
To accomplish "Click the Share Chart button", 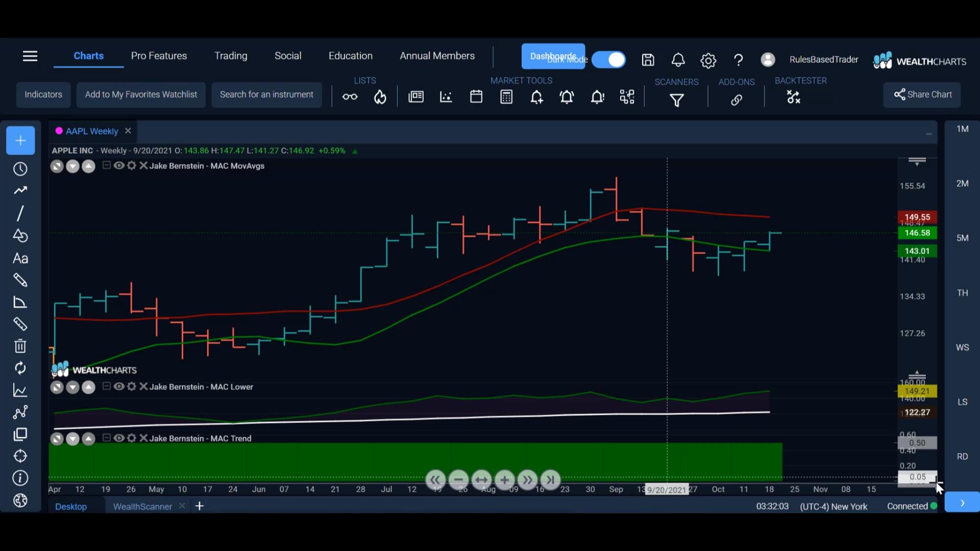I will 922,94.
